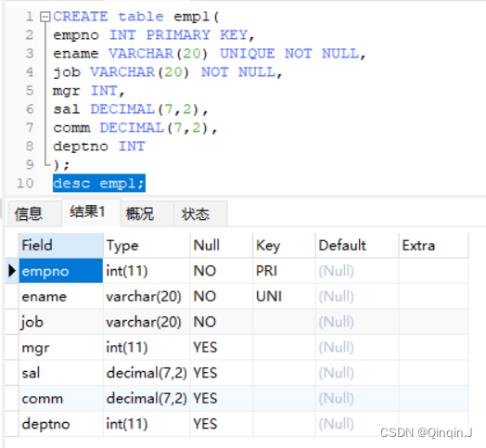Image resolution: width=486 pixels, height=448 pixels.
Task: Place cursor on empno INT PRIMARY KEY line
Action: [x=154, y=34]
